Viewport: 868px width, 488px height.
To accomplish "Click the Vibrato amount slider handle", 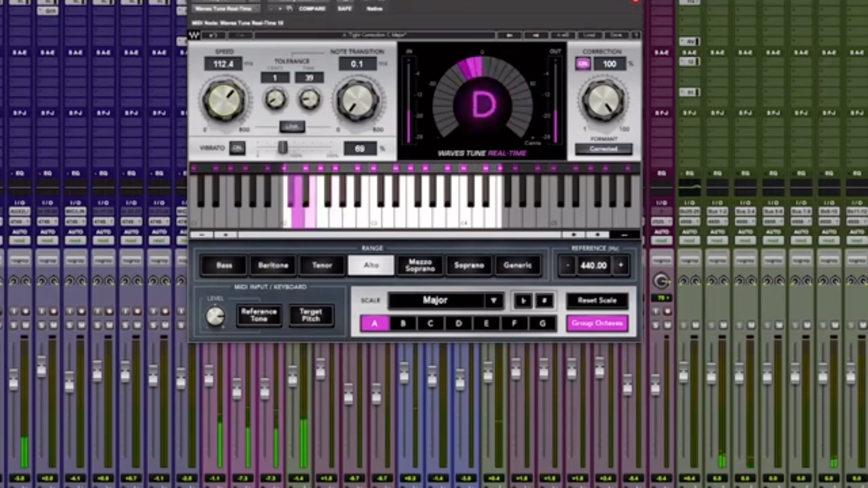I will pos(282,148).
